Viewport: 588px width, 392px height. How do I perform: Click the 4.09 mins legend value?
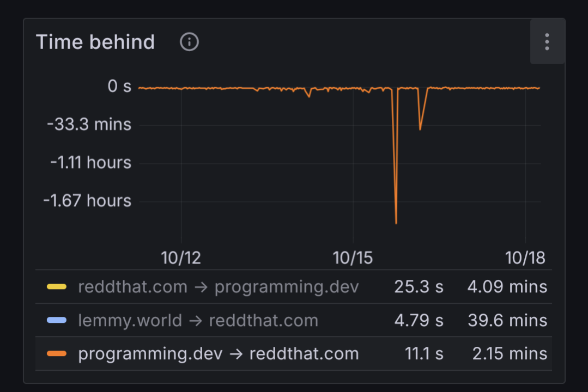(507, 287)
